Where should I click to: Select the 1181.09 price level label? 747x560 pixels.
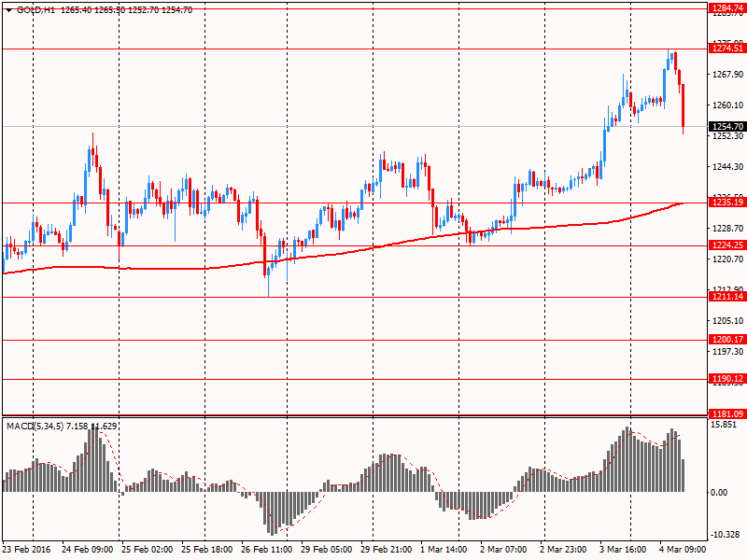[x=726, y=413]
